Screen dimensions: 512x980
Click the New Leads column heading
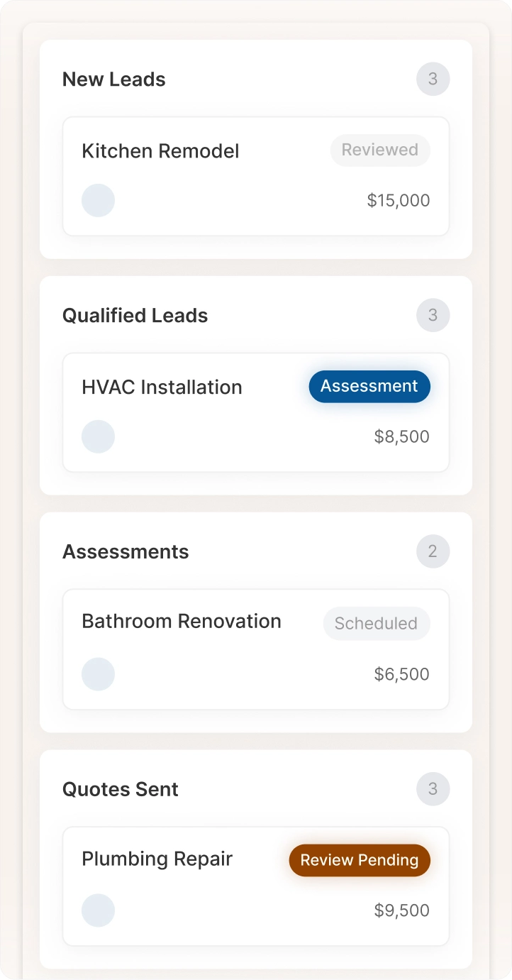[x=114, y=79]
